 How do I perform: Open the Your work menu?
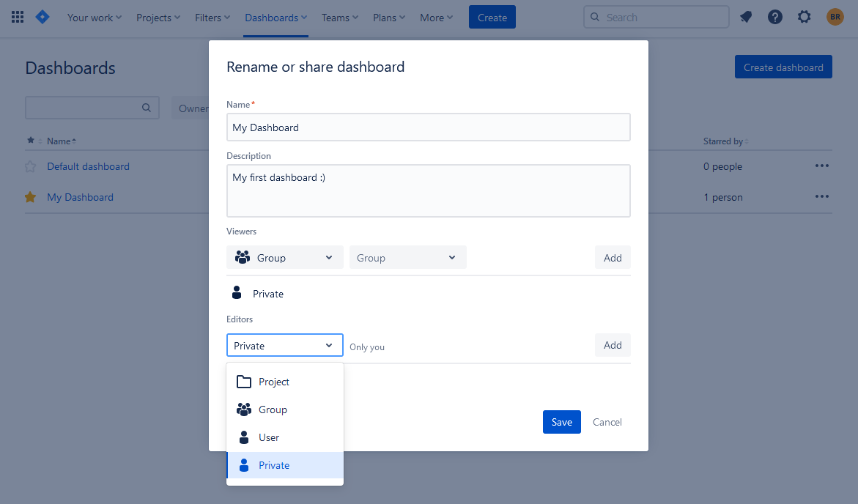(x=94, y=18)
